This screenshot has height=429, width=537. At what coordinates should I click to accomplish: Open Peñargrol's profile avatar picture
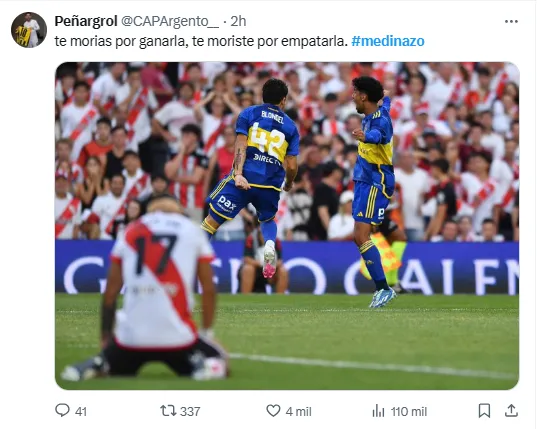29,30
